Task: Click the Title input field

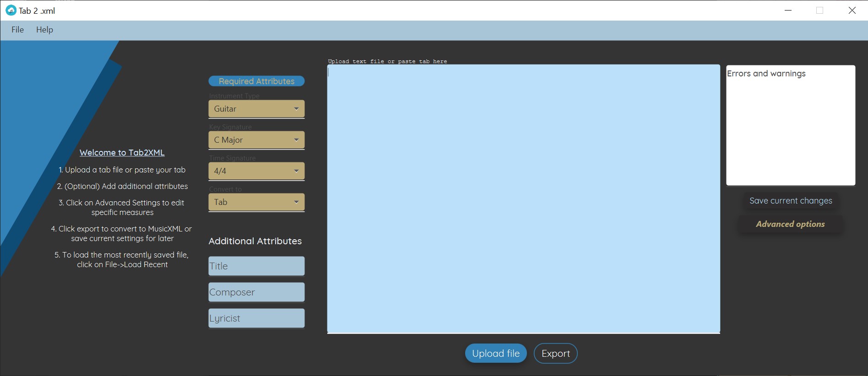Action: tap(256, 266)
